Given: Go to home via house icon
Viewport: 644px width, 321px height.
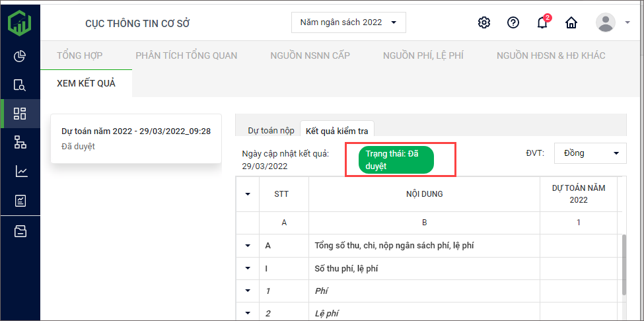Looking at the screenshot, I should coord(571,22).
